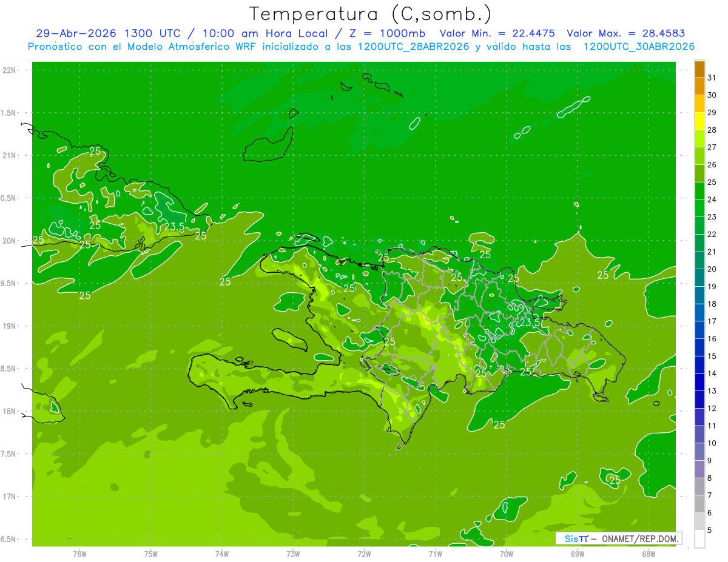Viewport: 728px width, 562px height.
Task: Click the 23.5 contour label in eastern Dominican Republic
Action: pyautogui.click(x=530, y=323)
